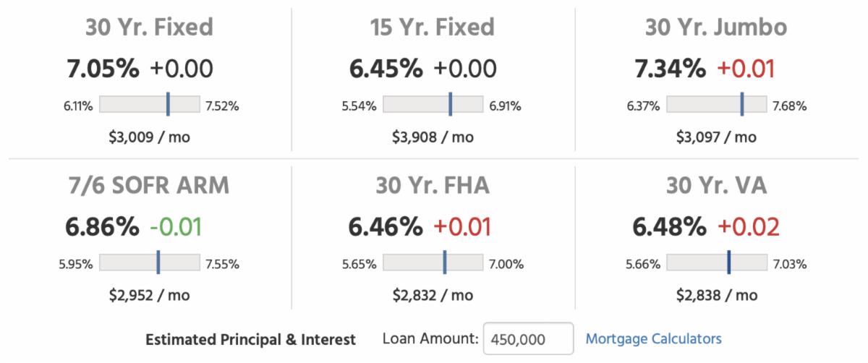Click the 30 Yr. VA range bar

tap(716, 262)
